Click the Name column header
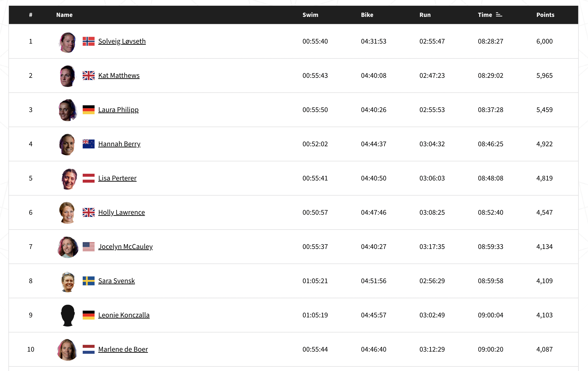This screenshot has height=371, width=588. [64, 15]
